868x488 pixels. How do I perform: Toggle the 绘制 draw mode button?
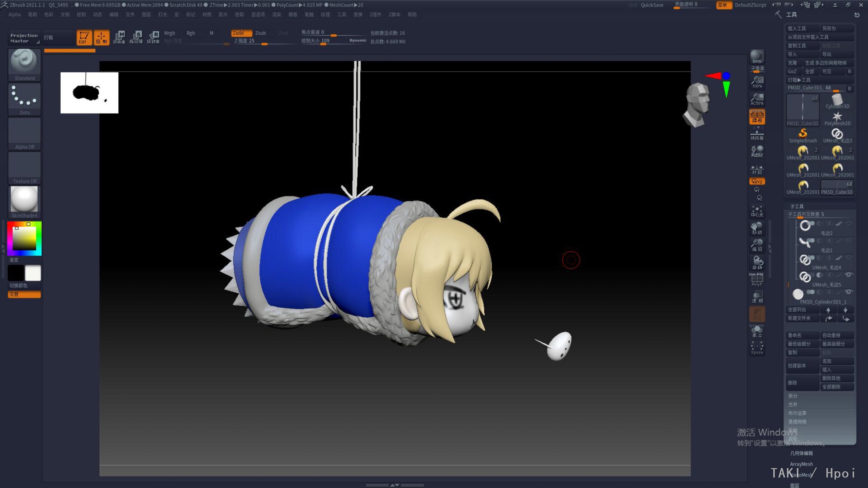point(102,37)
